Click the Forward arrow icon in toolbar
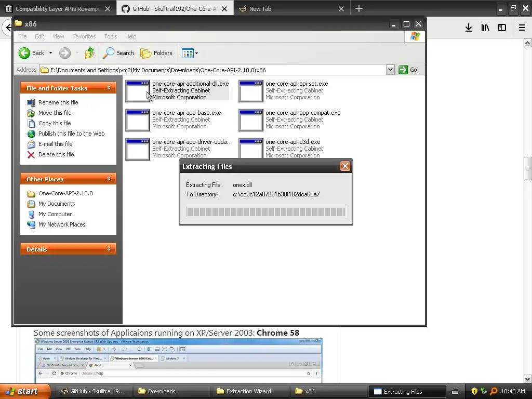This screenshot has height=399, width=532. (65, 53)
